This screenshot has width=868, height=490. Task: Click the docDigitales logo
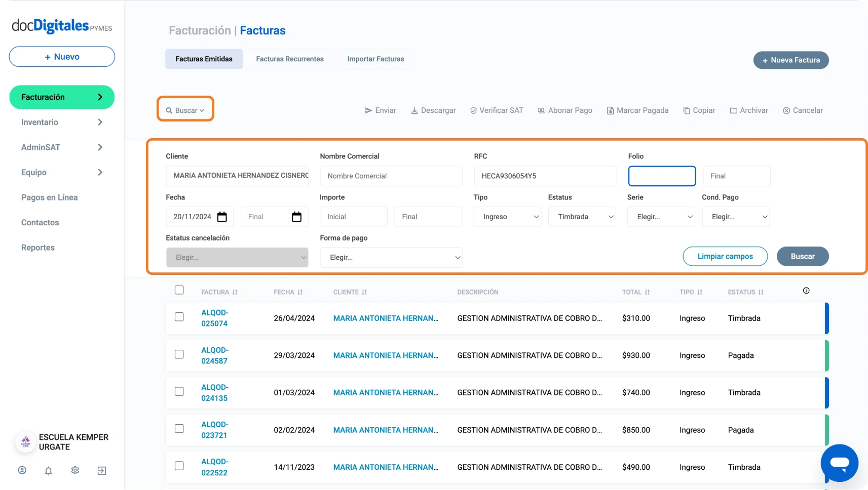[x=62, y=26]
